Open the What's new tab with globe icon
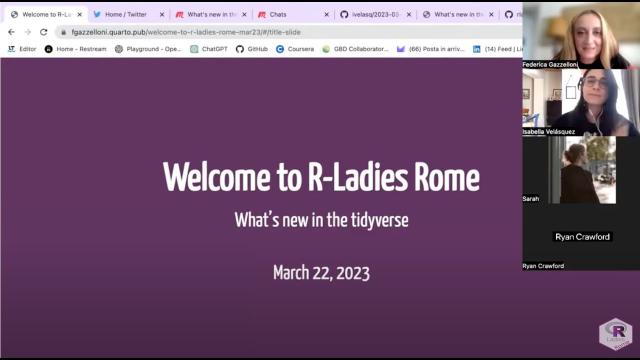The height and width of the screenshot is (360, 640). tap(458, 14)
